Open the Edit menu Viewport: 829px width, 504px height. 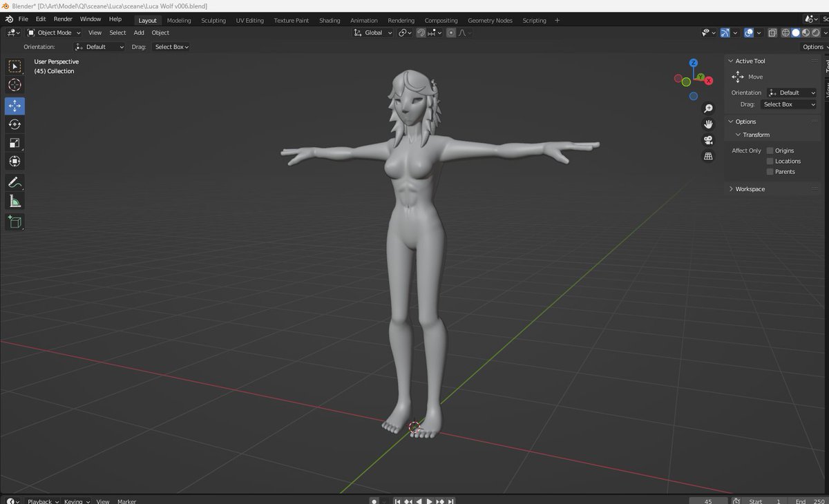coord(41,19)
